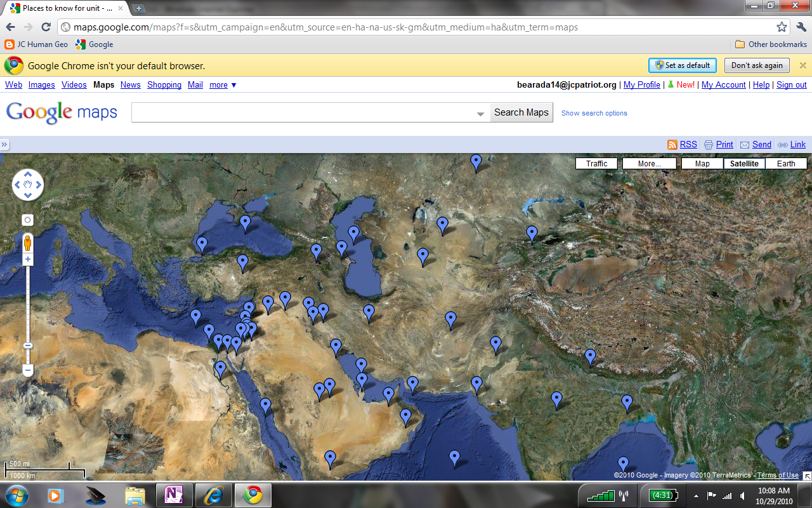The height and width of the screenshot is (508, 812).
Task: Click Show search options link
Action: (594, 113)
